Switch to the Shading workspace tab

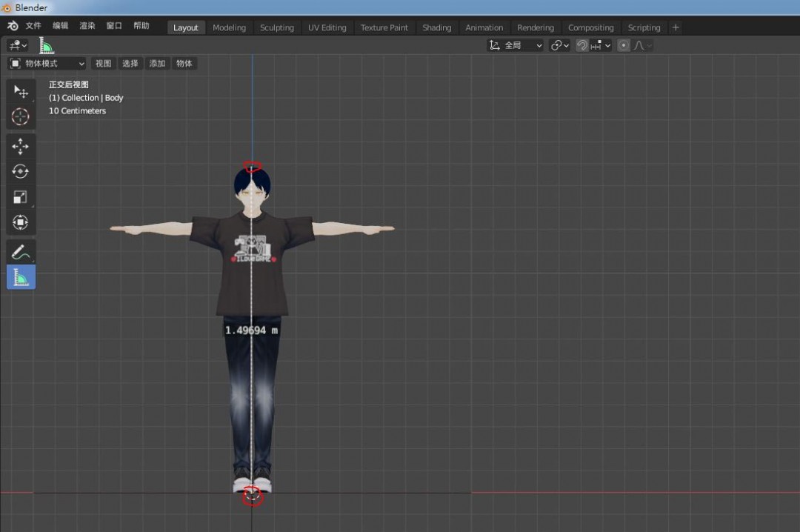tap(437, 27)
